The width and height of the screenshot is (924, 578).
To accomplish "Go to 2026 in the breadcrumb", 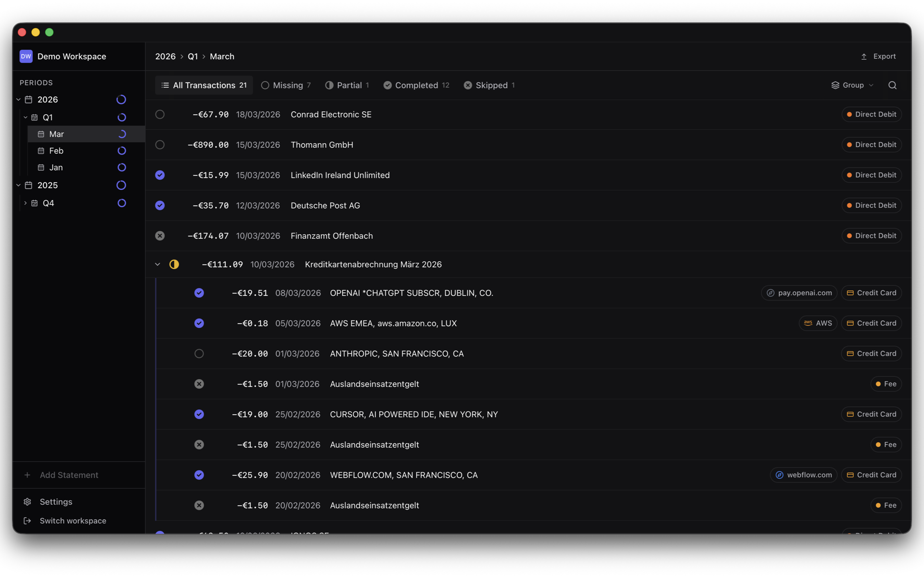I will click(x=165, y=56).
